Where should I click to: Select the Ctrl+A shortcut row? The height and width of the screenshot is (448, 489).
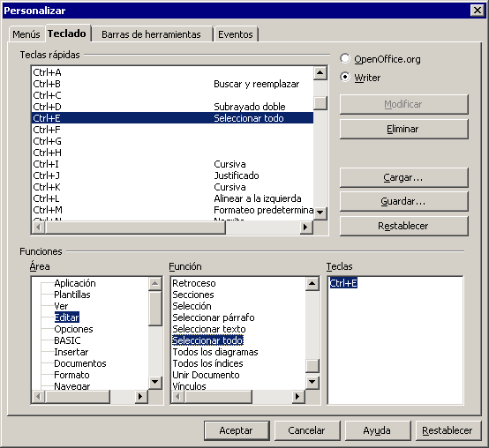172,72
